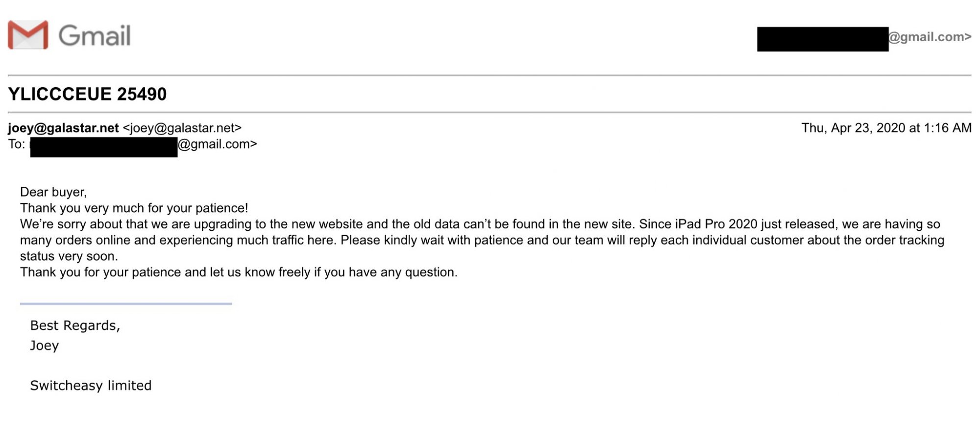980x421 pixels.
Task: Click the recipient @gmail.com address in To line
Action: pyautogui.click(x=217, y=144)
